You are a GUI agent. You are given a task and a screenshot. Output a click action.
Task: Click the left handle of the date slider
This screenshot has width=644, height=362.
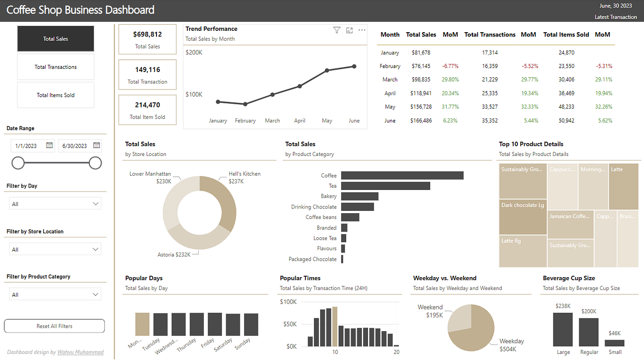(x=18, y=163)
